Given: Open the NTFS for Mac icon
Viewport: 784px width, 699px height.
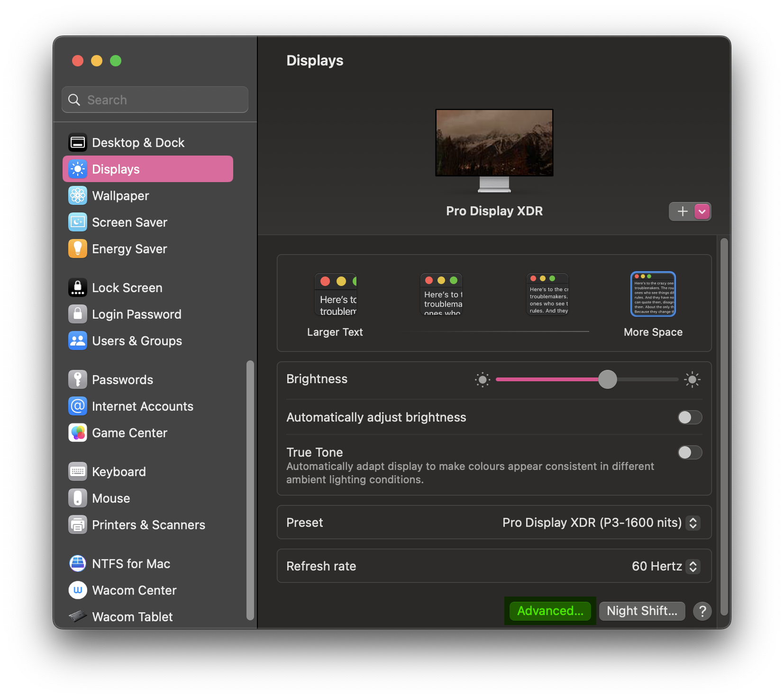Looking at the screenshot, I should (78, 563).
